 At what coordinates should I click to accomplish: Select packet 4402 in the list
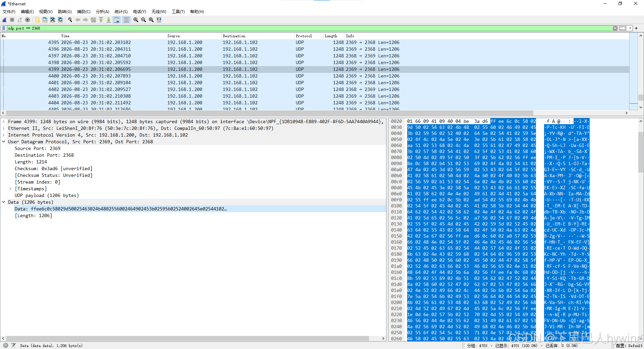click(x=315, y=89)
